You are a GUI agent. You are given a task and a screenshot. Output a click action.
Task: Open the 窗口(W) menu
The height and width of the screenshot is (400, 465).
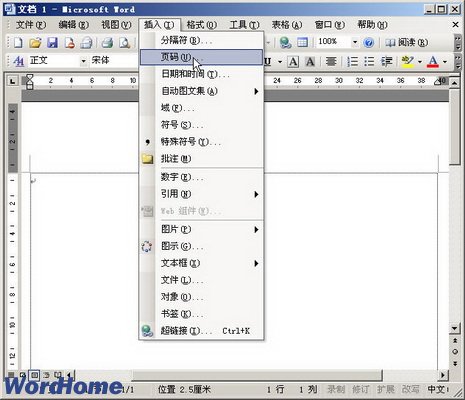[329, 25]
